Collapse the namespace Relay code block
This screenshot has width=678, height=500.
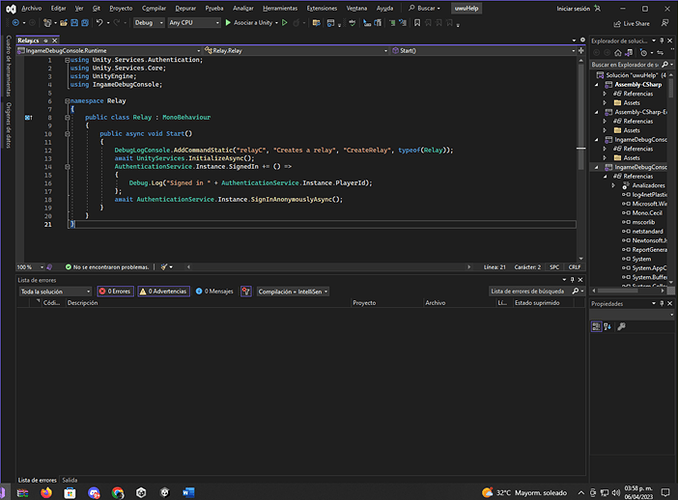(67, 101)
